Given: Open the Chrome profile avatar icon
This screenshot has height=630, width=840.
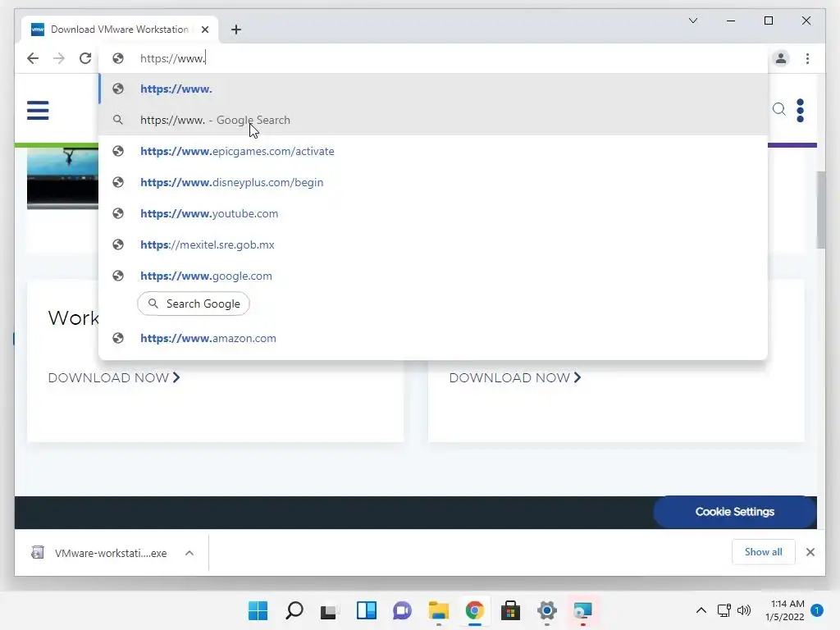Looking at the screenshot, I should tap(781, 58).
